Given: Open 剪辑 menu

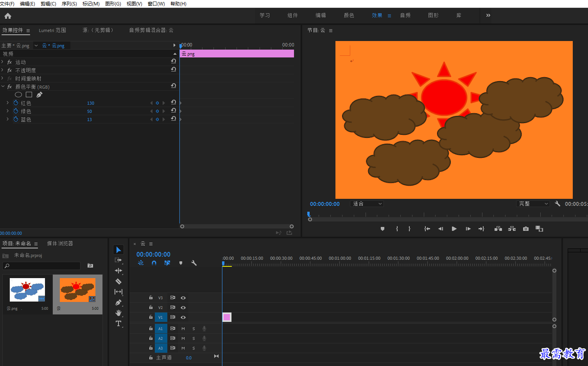Looking at the screenshot, I should pos(48,4).
